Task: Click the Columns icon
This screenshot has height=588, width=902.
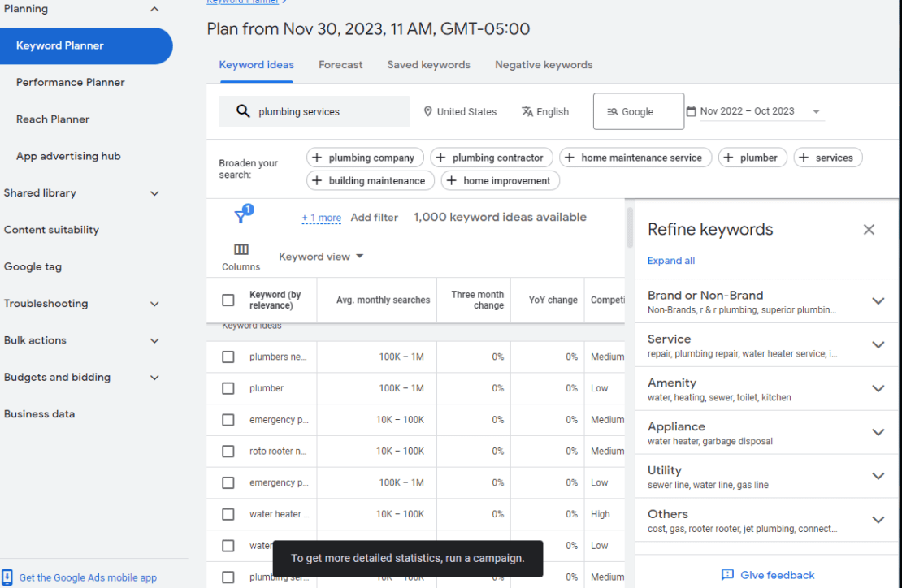Action: [x=240, y=249]
